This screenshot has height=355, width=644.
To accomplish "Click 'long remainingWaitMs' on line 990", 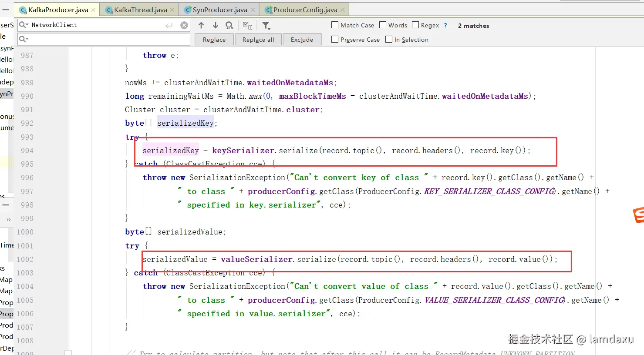I will pos(169,96).
